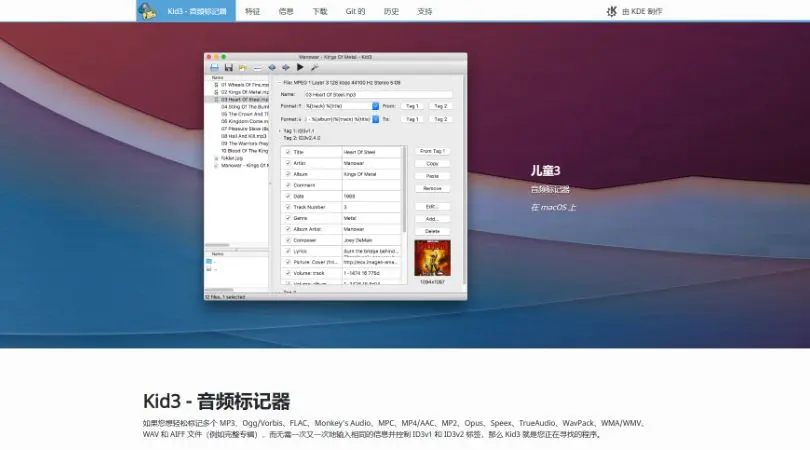This screenshot has height=450, width=810.
Task: Click the Play toolbar icon
Action: point(300,68)
